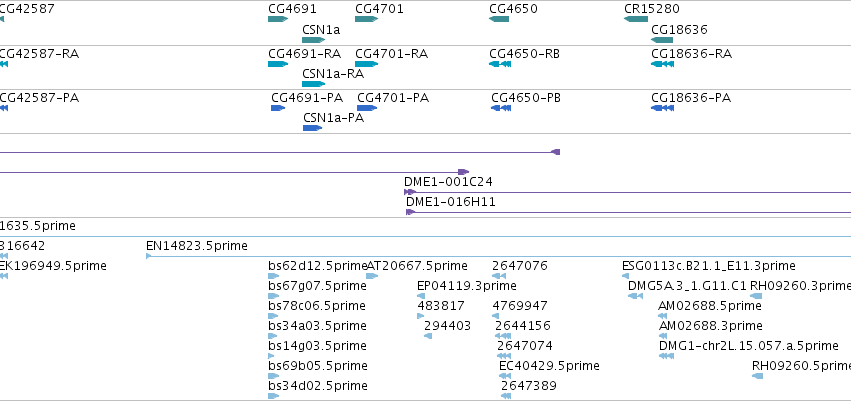Click the CG4691-PA protein glyph
Viewport: 851px width, 401px height.
coord(278,108)
